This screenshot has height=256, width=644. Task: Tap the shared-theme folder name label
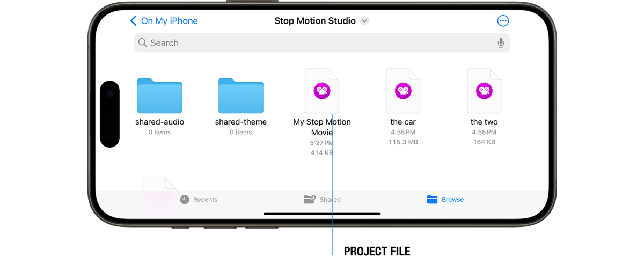point(241,122)
